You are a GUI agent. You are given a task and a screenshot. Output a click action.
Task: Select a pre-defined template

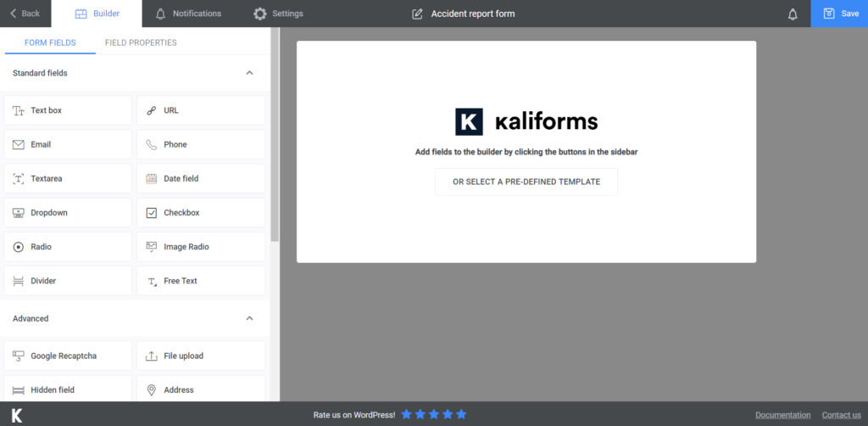[526, 182]
